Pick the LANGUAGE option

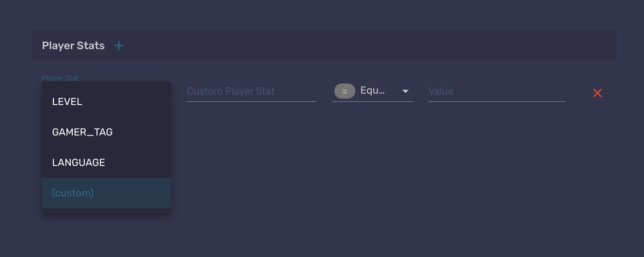tap(79, 162)
